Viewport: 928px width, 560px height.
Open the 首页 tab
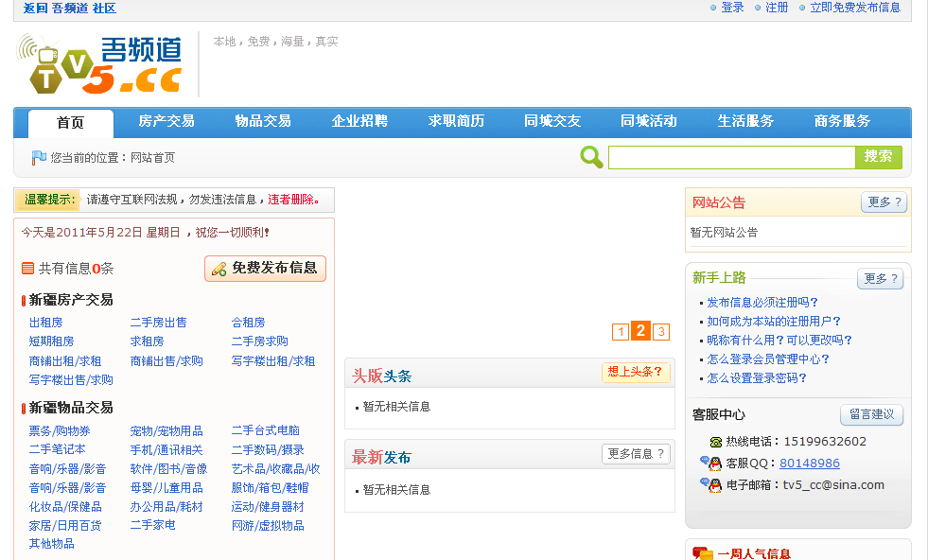[70, 123]
